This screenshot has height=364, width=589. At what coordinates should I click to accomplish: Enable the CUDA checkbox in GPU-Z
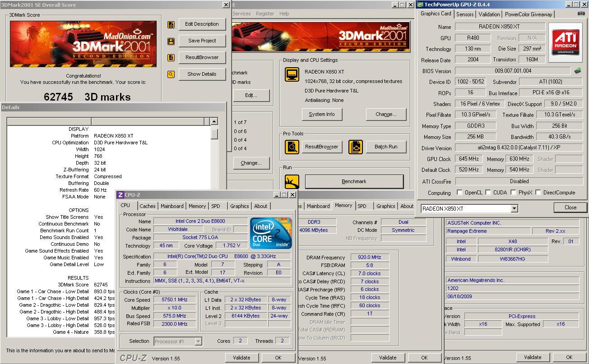point(488,193)
